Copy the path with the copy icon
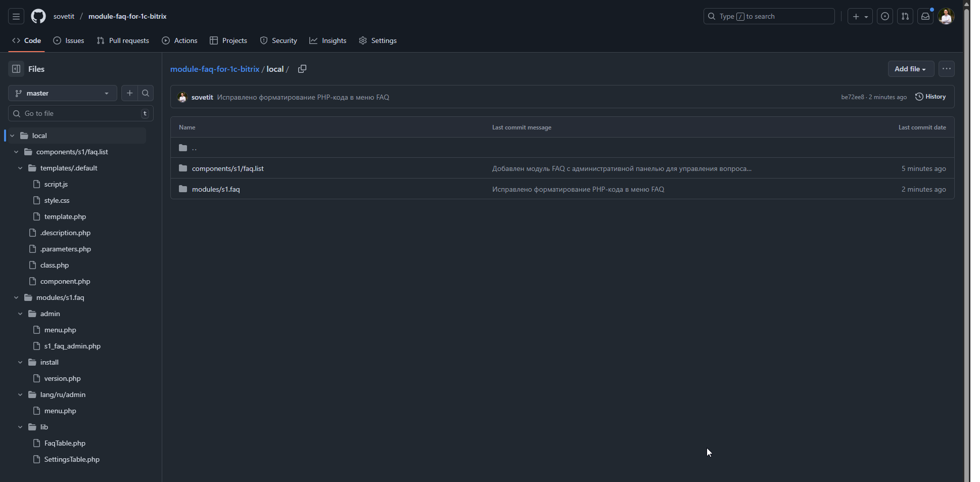This screenshot has height=482, width=980. pyautogui.click(x=302, y=69)
